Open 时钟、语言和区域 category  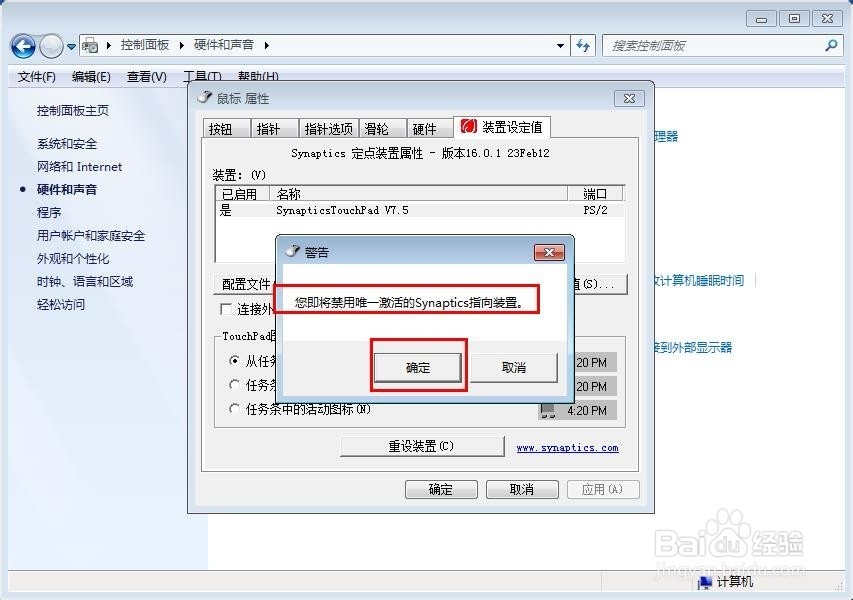coord(85,282)
